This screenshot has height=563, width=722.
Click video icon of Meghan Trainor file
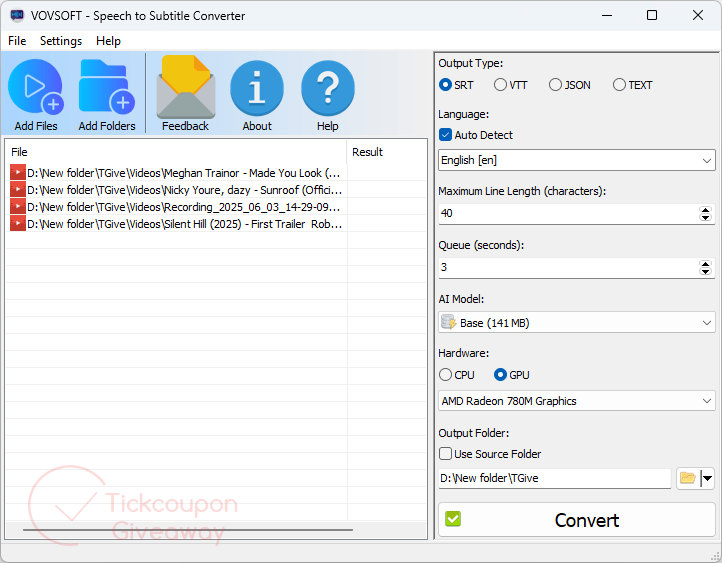tap(17, 173)
